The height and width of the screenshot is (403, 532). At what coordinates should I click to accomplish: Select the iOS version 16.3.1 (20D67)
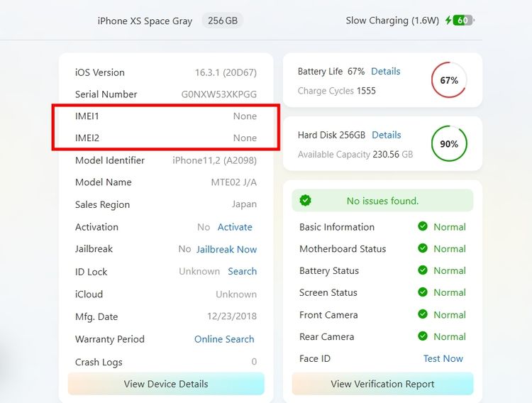pyautogui.click(x=226, y=72)
